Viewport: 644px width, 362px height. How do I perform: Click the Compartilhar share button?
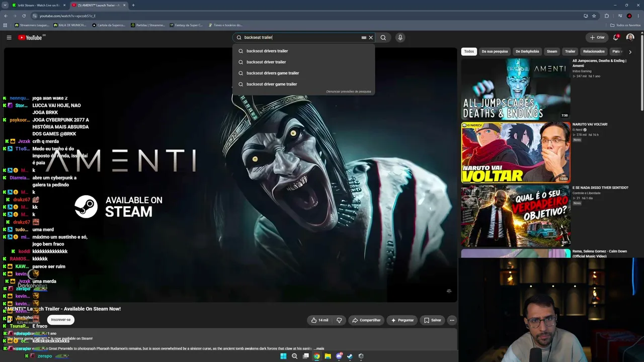tap(366, 320)
